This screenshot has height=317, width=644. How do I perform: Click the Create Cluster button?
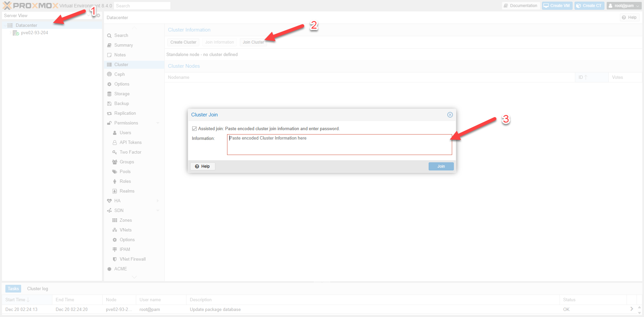click(x=183, y=42)
